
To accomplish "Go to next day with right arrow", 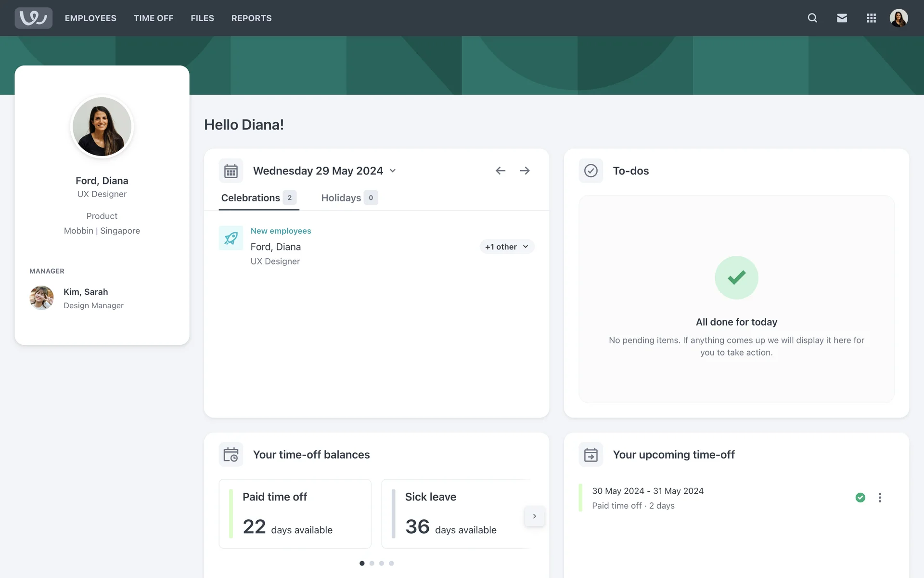I will (525, 171).
